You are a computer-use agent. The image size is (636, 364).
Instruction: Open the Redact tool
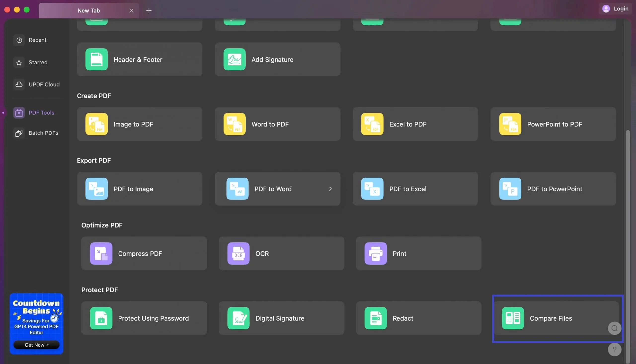click(419, 318)
